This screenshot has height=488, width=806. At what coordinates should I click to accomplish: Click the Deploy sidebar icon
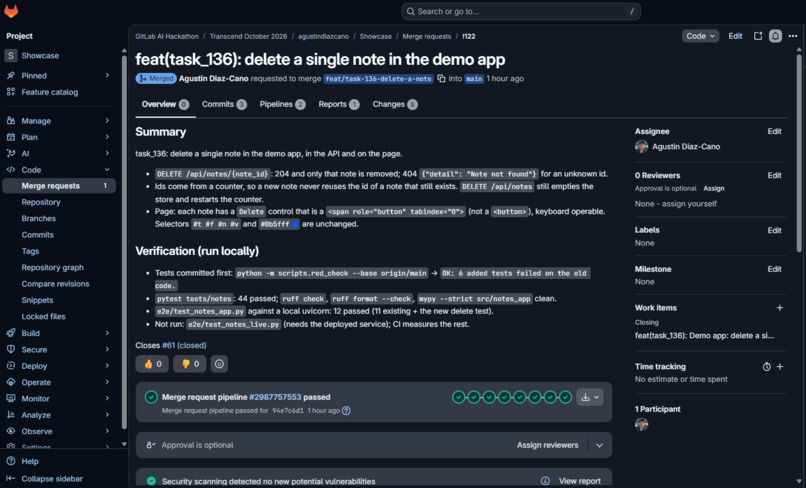[11, 366]
